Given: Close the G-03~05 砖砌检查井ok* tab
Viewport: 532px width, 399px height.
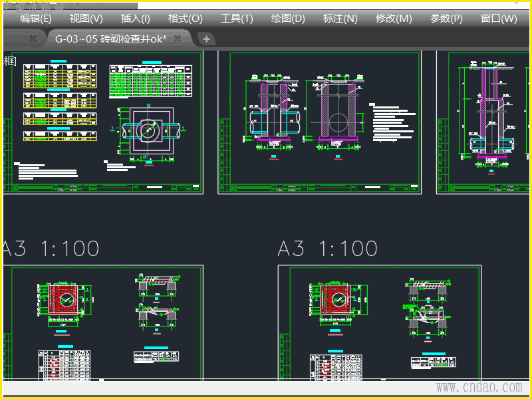Looking at the screenshot, I should click(x=178, y=39).
